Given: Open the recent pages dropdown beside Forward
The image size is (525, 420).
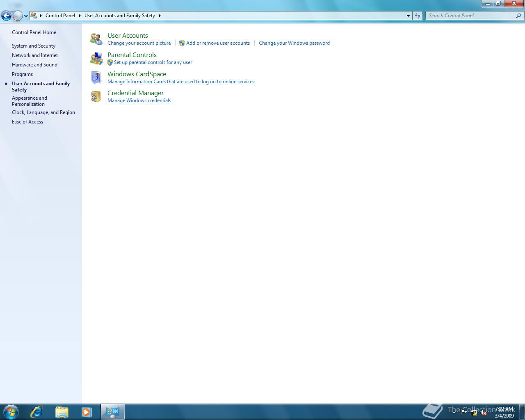Looking at the screenshot, I should click(26, 16).
